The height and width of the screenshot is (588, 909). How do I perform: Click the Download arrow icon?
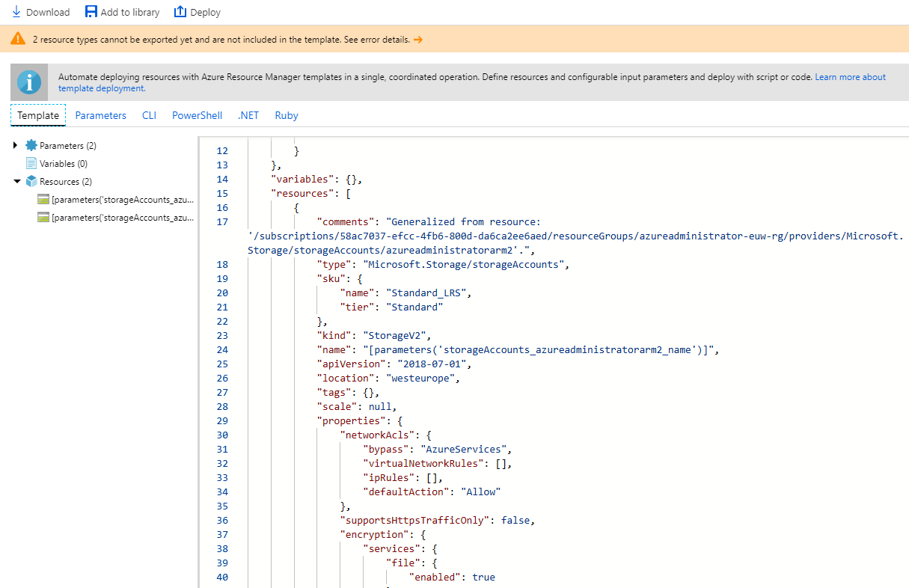(x=16, y=12)
